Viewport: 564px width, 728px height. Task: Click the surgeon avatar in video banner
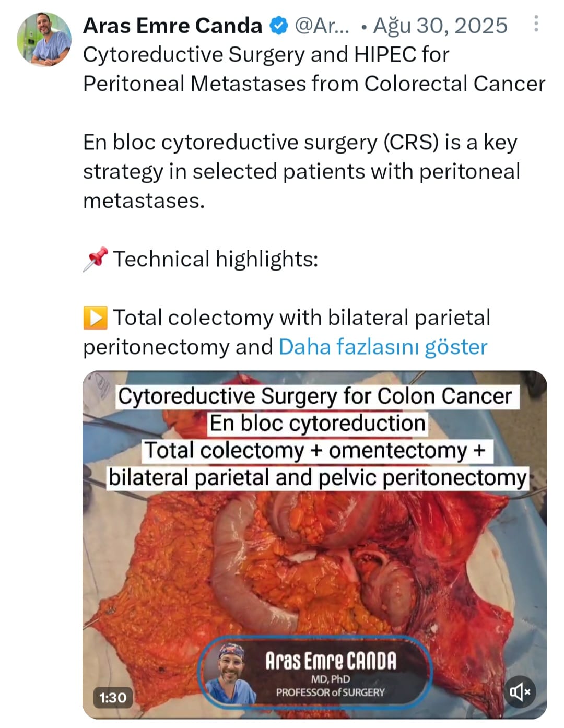[231, 672]
